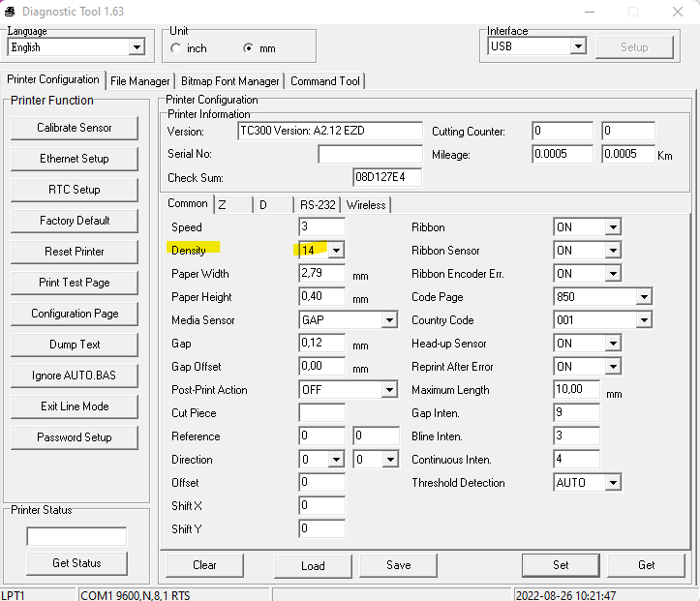Select the Common settings tab
The width and height of the screenshot is (700, 601).
(188, 203)
